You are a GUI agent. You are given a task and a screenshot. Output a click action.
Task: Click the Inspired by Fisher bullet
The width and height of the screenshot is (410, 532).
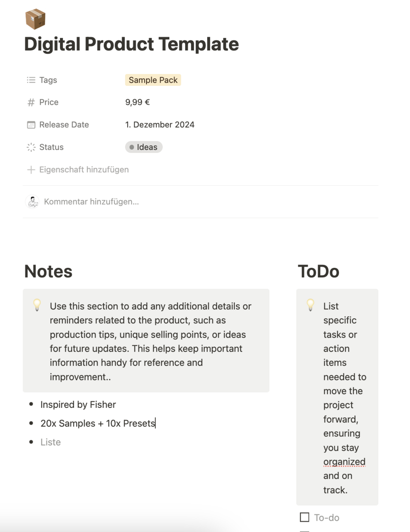pos(78,405)
